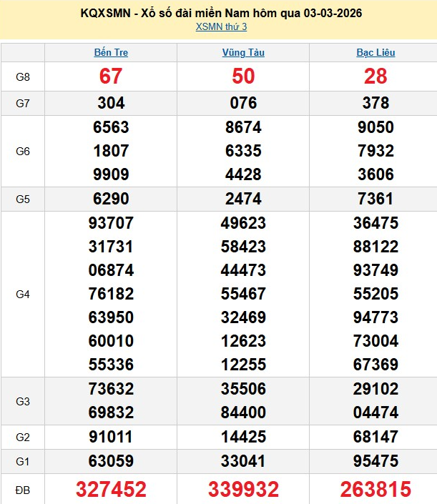437x504 pixels.
Task: Open the Vũng Tàu province link
Action: pyautogui.click(x=243, y=52)
